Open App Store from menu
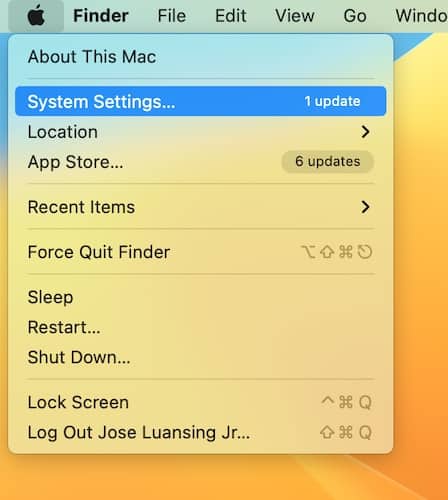 coord(200,162)
